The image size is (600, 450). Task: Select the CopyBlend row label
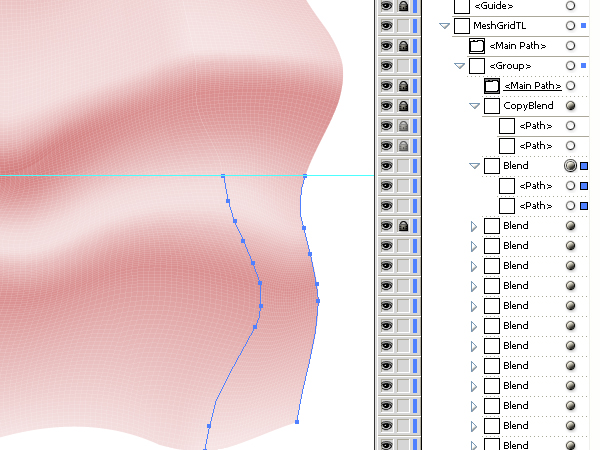pos(528,106)
